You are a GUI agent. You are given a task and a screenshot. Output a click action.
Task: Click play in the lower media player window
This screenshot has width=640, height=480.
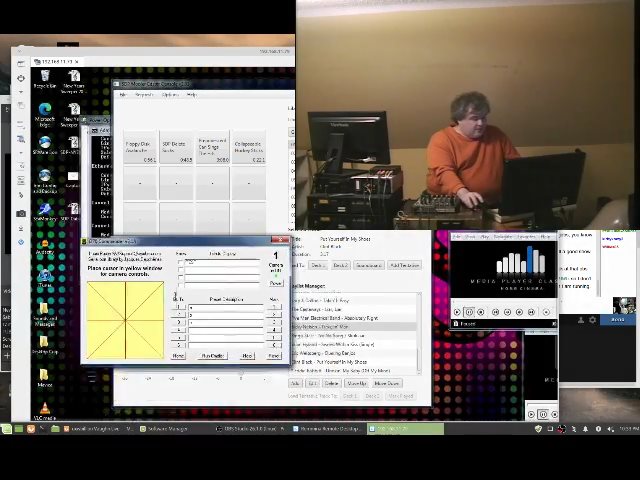(531, 414)
